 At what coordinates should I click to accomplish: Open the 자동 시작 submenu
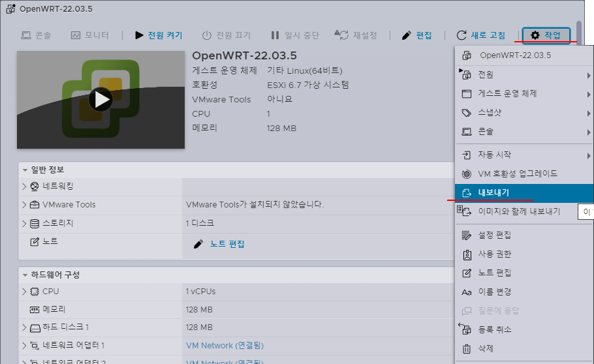click(524, 155)
